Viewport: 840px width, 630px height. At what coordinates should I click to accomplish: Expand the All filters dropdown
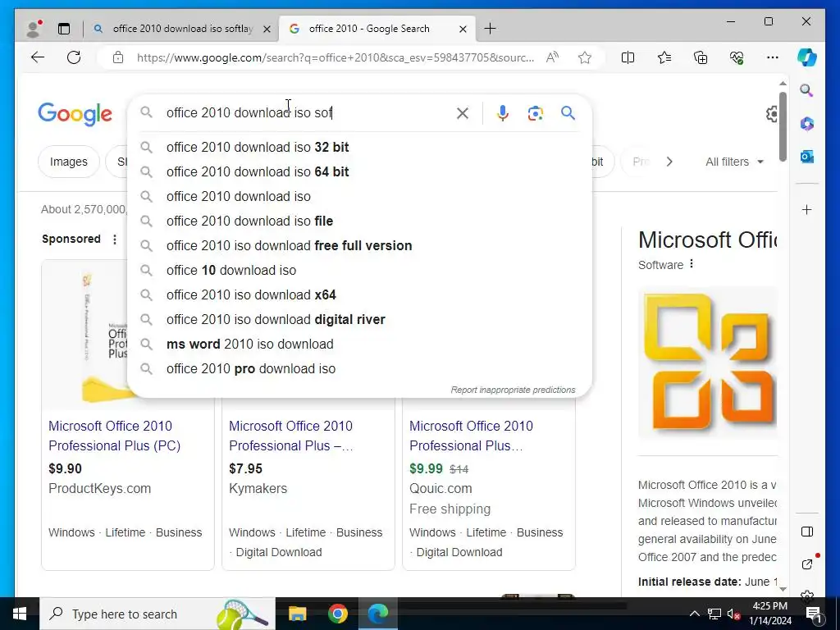(734, 162)
